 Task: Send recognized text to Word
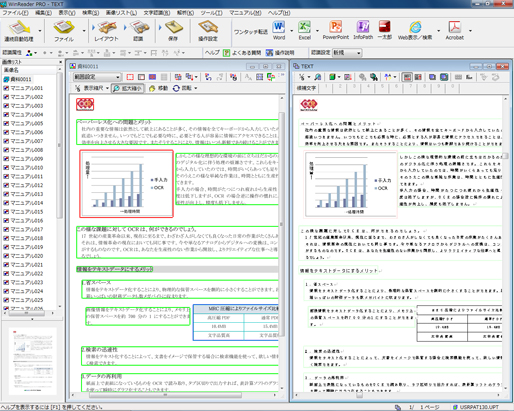pyautogui.click(x=279, y=30)
